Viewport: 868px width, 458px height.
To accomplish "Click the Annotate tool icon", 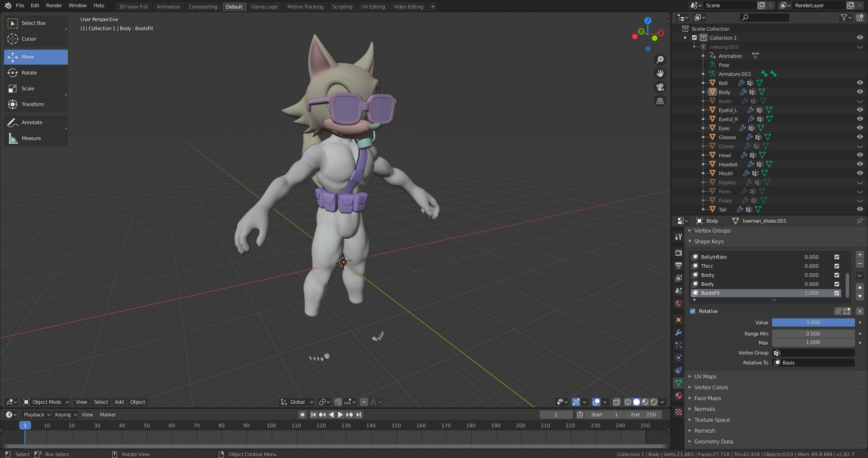I will [x=13, y=122].
